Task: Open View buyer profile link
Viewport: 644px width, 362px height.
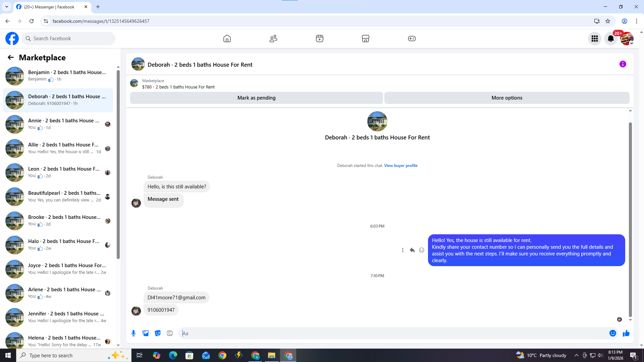Action: 400,166
